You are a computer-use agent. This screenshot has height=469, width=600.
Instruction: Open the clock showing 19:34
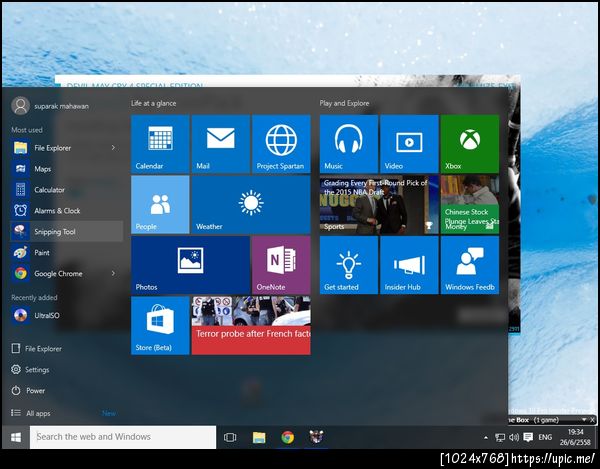click(x=575, y=437)
